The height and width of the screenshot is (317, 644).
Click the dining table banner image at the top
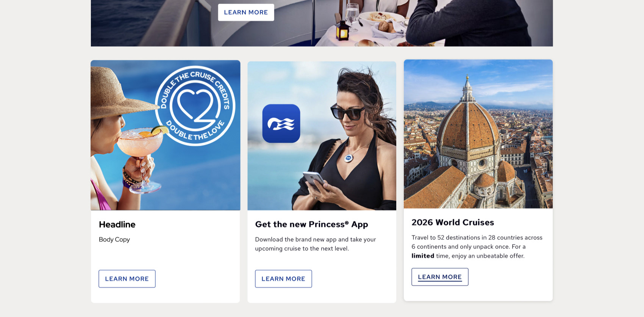(322, 23)
